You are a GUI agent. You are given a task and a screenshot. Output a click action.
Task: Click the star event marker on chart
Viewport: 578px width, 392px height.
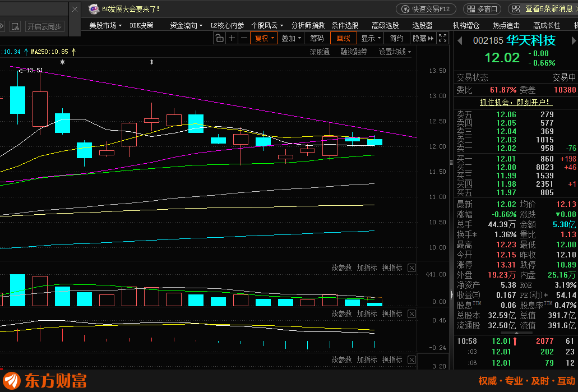(63, 62)
